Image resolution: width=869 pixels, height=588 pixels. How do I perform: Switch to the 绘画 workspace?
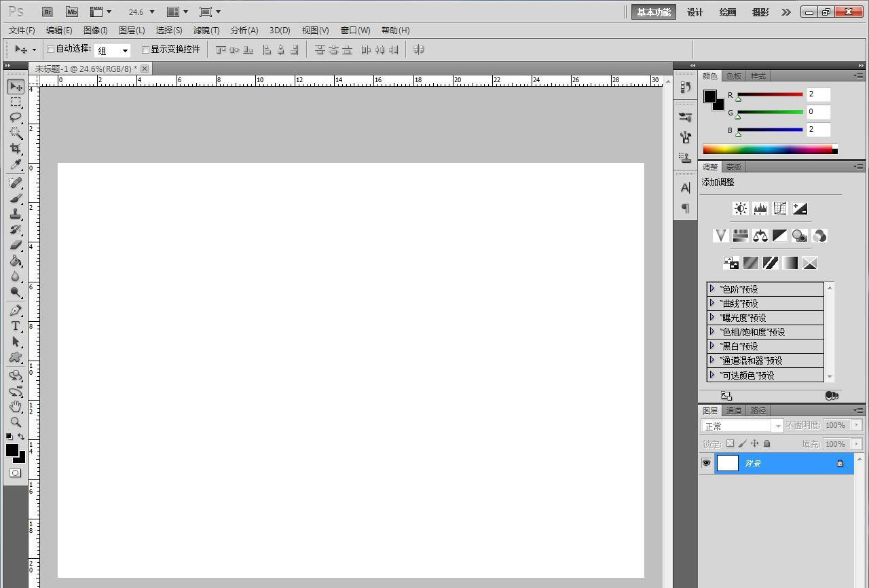(728, 12)
